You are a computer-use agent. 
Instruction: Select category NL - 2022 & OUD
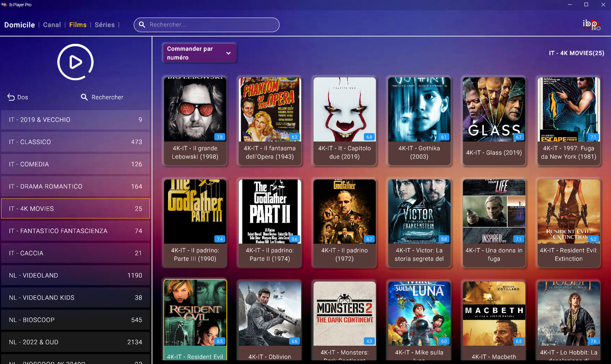tap(76, 342)
